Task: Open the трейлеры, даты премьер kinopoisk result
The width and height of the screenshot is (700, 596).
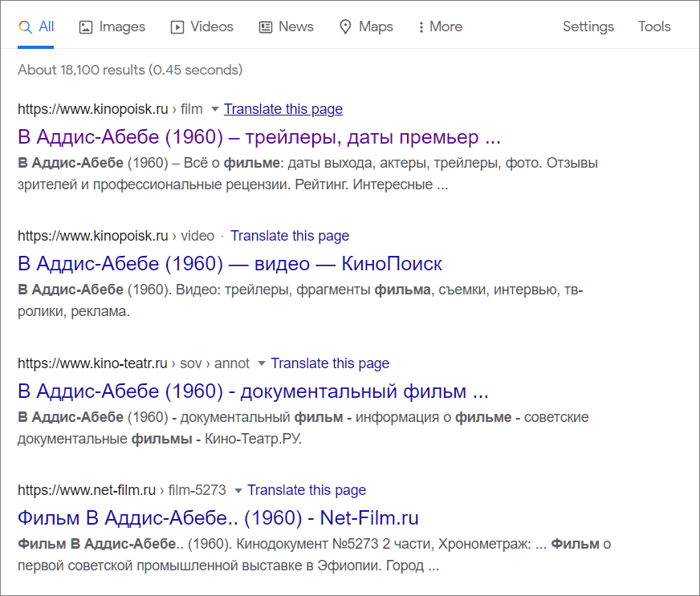Action: click(x=259, y=137)
